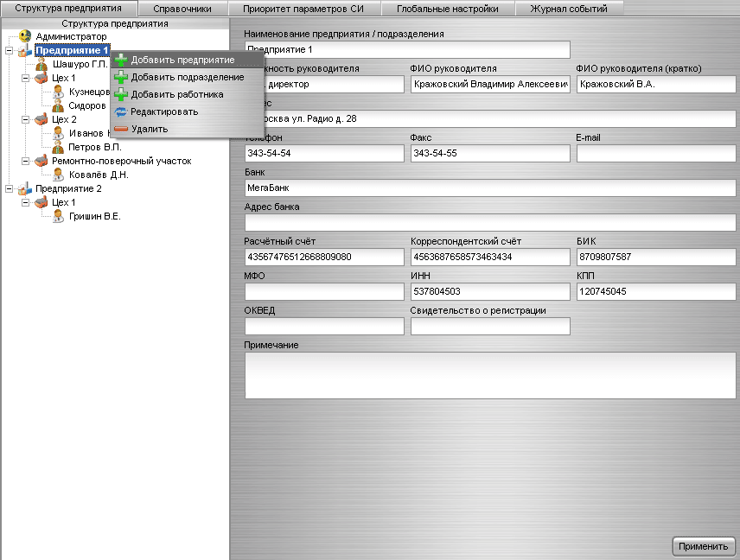Click the Корреспондентский счёт input field
740x560 pixels.
(x=490, y=258)
